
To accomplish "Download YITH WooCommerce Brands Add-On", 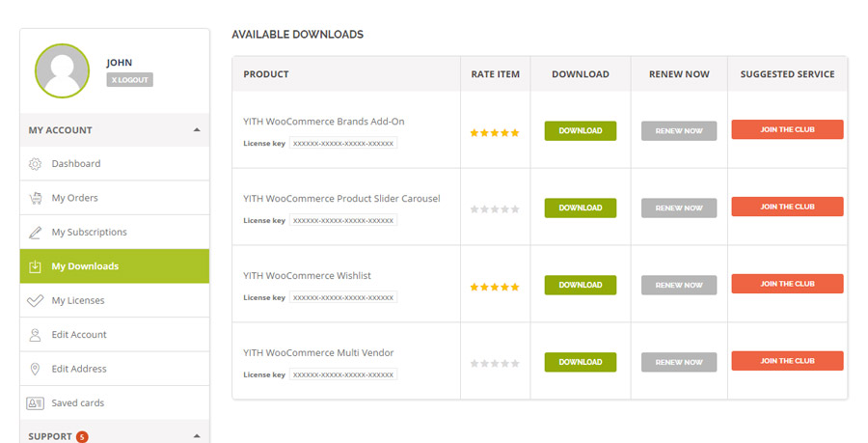I will pos(581,130).
